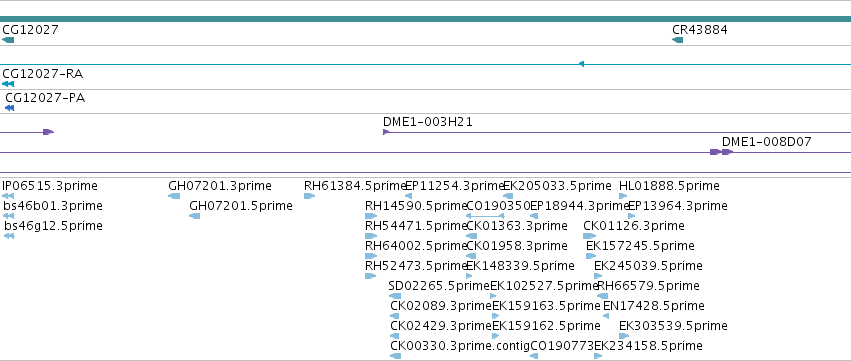Select the HL01888.5prime EST arrow glyph
The image size is (851, 361).
click(x=623, y=196)
